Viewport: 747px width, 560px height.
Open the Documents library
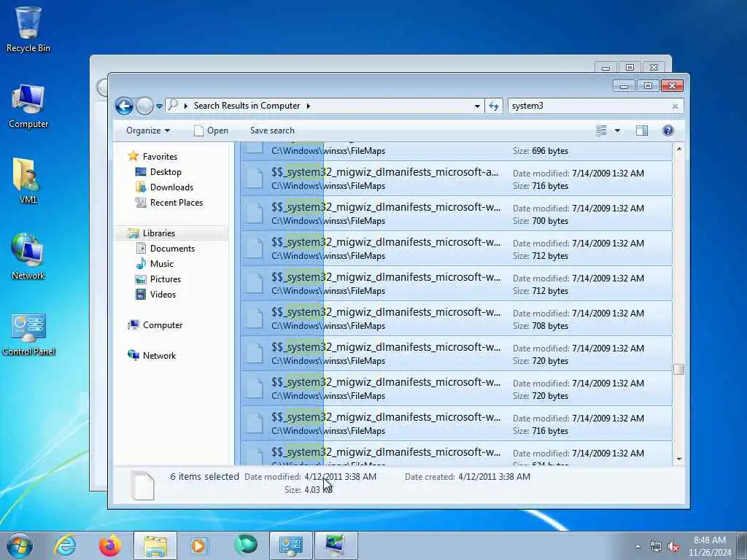(x=172, y=249)
